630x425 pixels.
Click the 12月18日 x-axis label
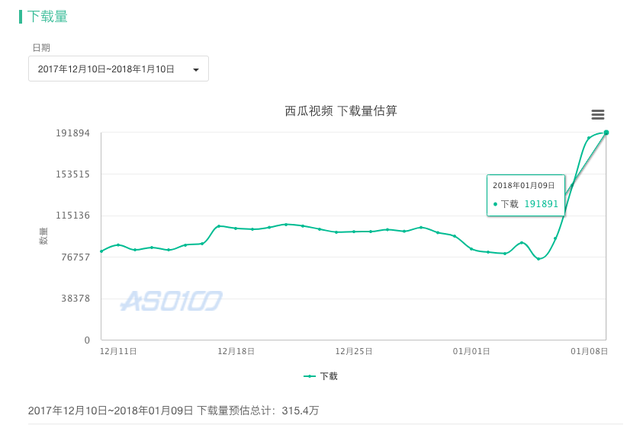236,351
